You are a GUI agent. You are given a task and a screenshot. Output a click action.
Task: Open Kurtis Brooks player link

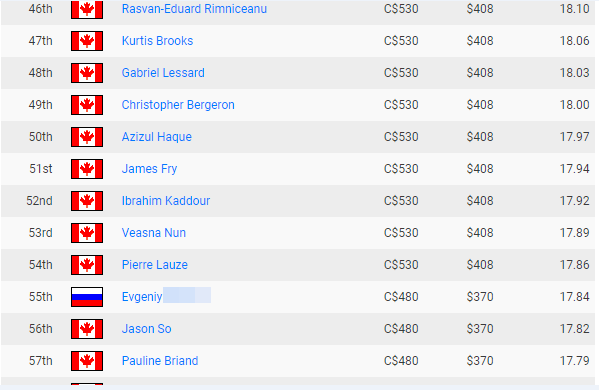[157, 41]
